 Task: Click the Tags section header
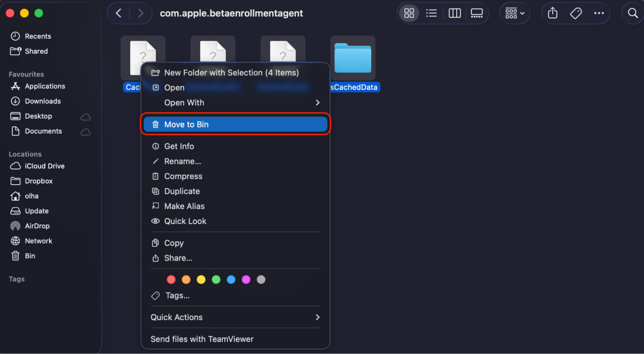pyautogui.click(x=17, y=279)
